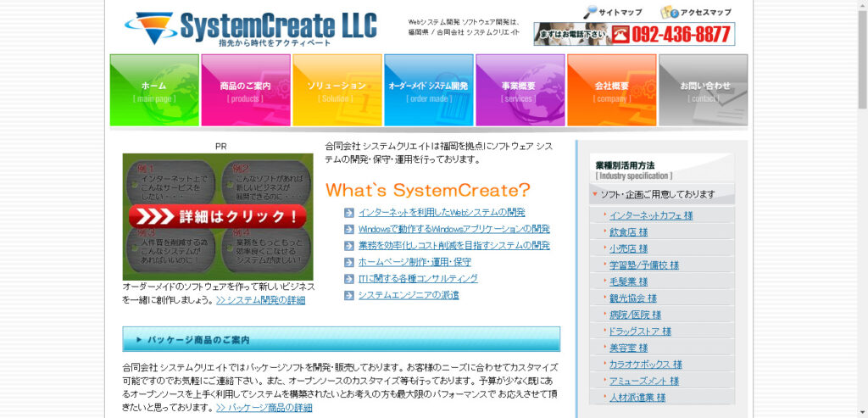Screen dimensions: 868x418
Task: Open 美容室 様 sidebar link
Action: 628,348
